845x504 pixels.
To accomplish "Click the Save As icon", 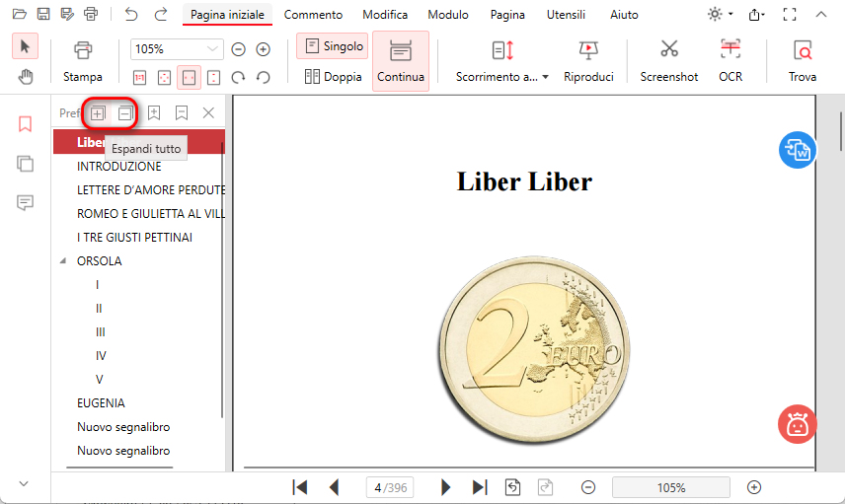I will pos(67,14).
